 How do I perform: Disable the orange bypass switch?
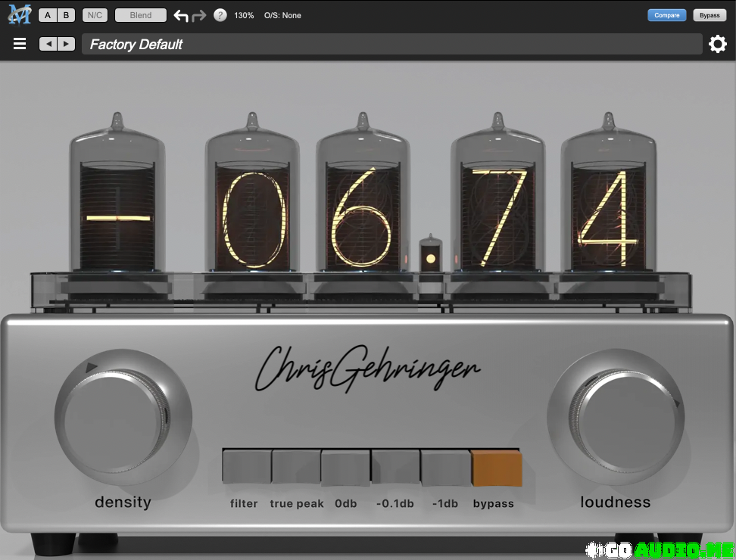pyautogui.click(x=497, y=468)
